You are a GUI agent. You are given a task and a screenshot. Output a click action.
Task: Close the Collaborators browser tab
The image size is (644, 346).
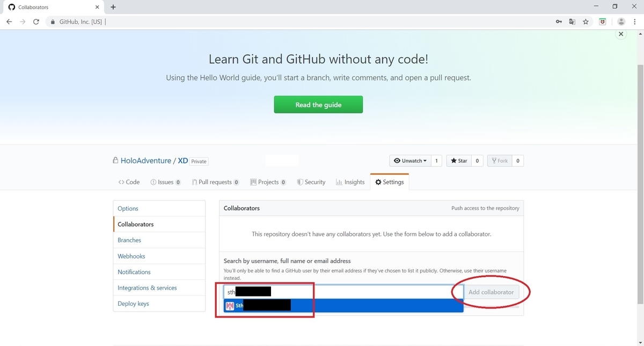pyautogui.click(x=98, y=8)
